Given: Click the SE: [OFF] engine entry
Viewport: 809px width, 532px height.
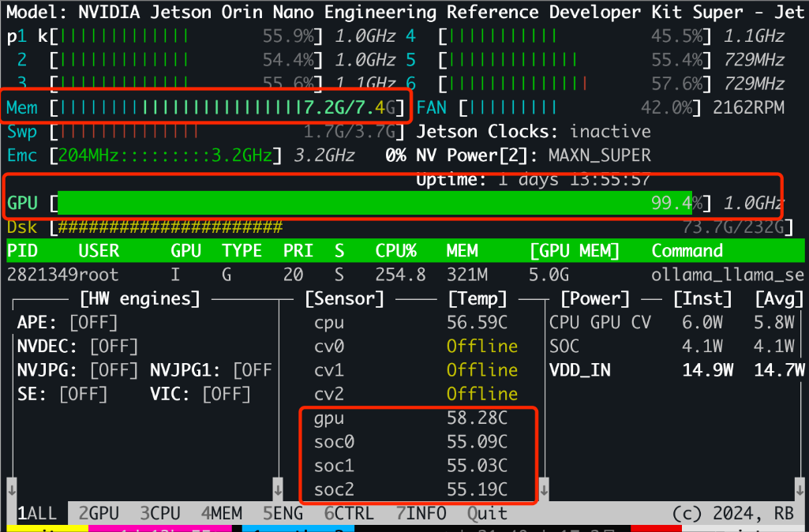Looking at the screenshot, I should click(x=62, y=394).
